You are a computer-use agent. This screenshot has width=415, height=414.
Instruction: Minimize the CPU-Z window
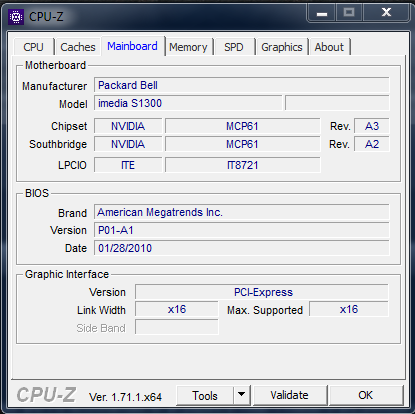tap(322, 13)
